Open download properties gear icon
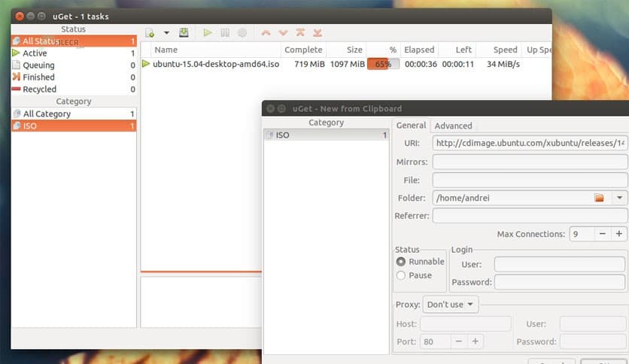This screenshot has width=629, height=364. pos(242,33)
